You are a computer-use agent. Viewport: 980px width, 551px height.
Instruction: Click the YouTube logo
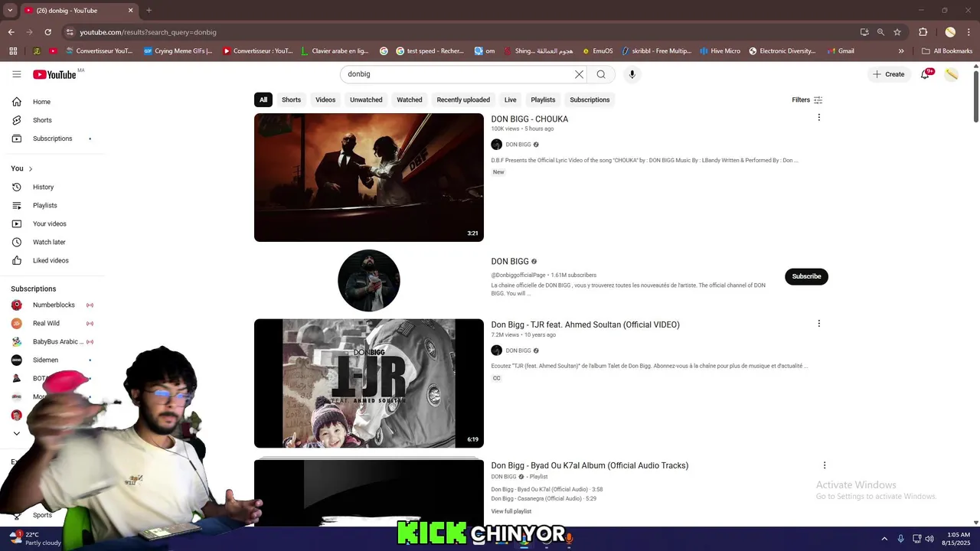54,74
